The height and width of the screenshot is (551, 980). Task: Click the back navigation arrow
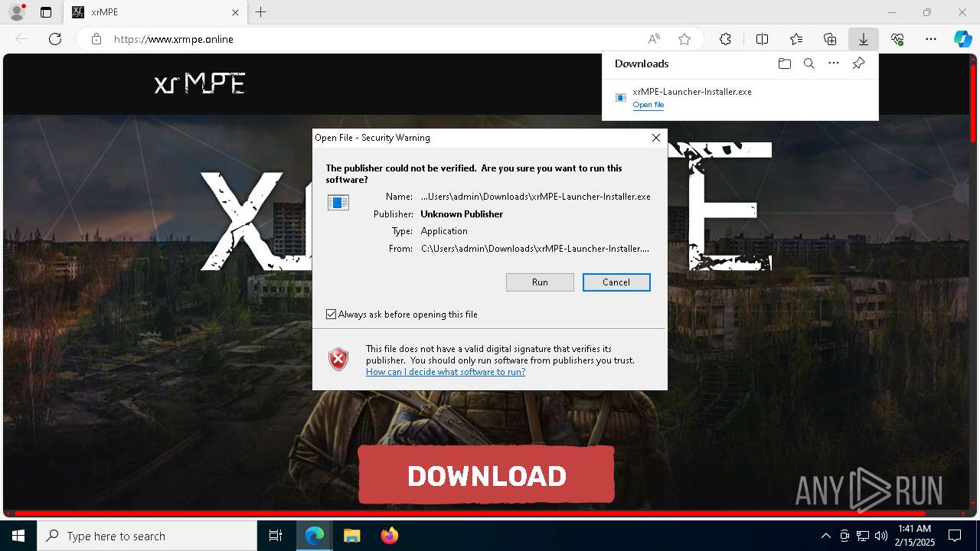(21, 39)
